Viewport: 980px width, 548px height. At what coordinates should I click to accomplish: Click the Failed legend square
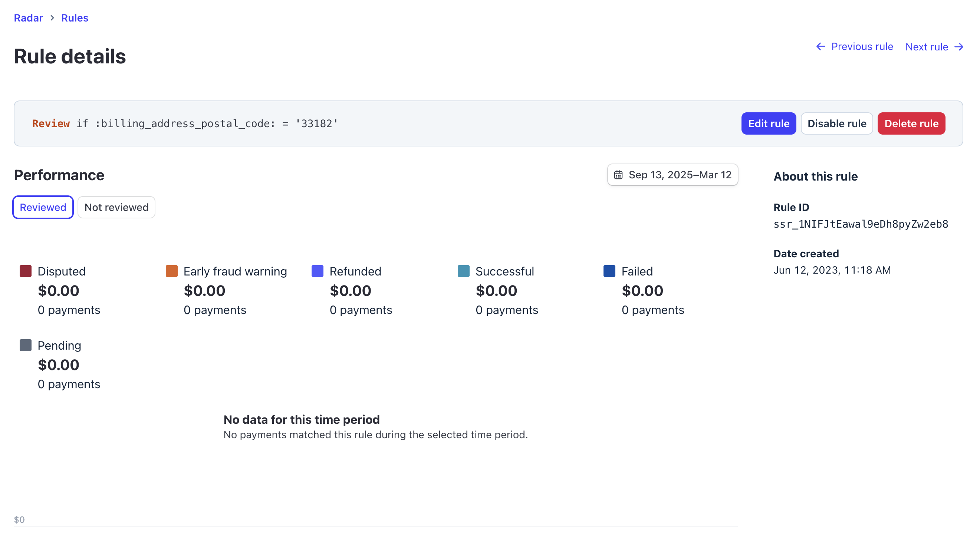609,271
